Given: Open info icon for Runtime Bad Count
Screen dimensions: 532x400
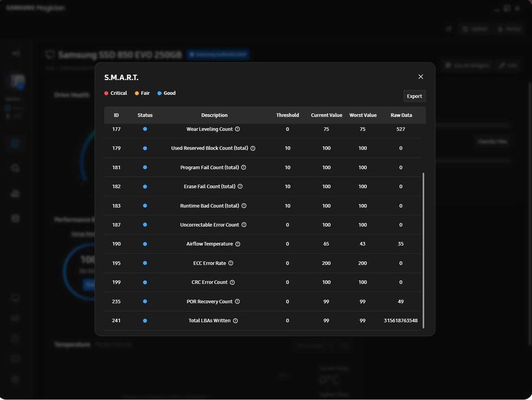Looking at the screenshot, I should [x=244, y=206].
